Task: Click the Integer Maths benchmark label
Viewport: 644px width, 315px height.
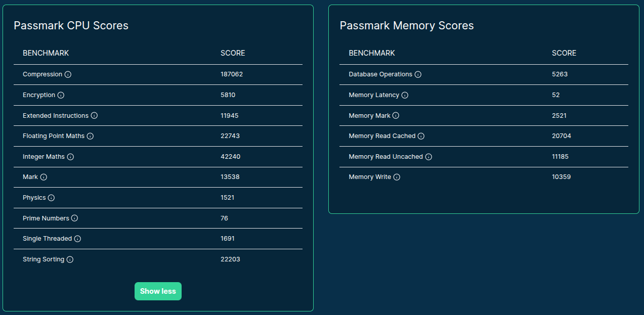Action: point(44,157)
